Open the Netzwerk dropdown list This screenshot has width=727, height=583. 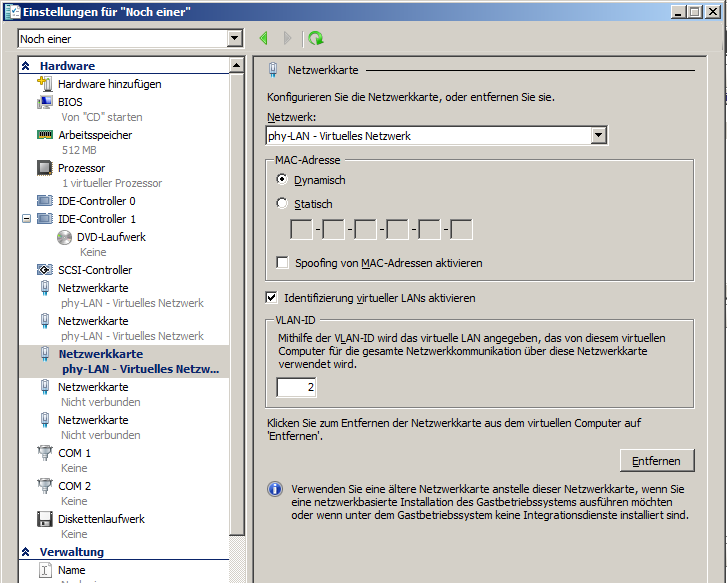[599, 135]
